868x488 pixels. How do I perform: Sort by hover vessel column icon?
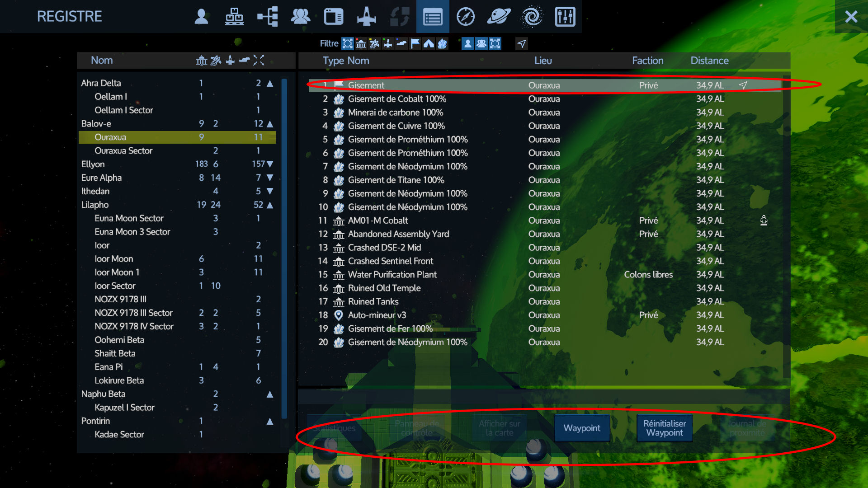(x=244, y=60)
